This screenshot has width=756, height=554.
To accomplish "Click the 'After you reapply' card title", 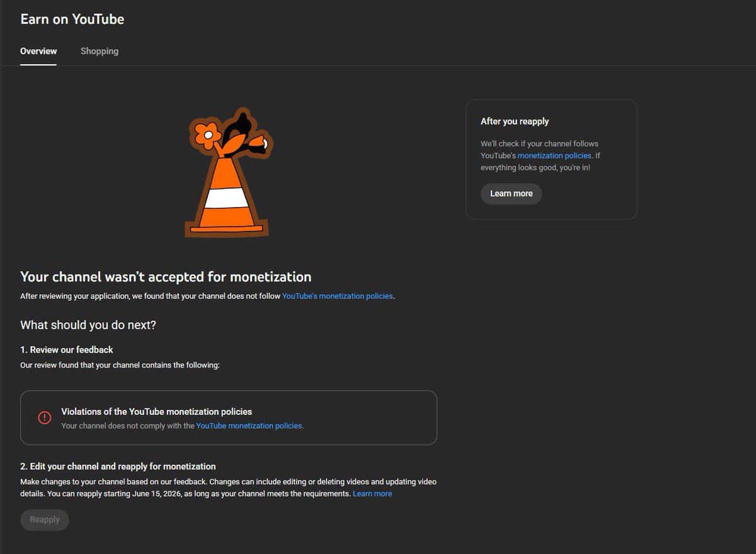I will click(x=515, y=121).
